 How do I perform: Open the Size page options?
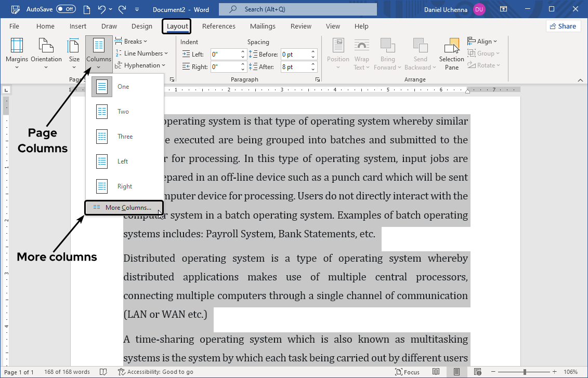pos(74,53)
